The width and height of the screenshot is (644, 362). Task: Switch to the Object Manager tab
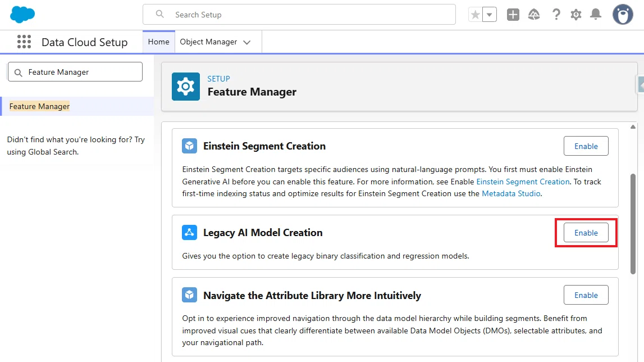coord(208,42)
